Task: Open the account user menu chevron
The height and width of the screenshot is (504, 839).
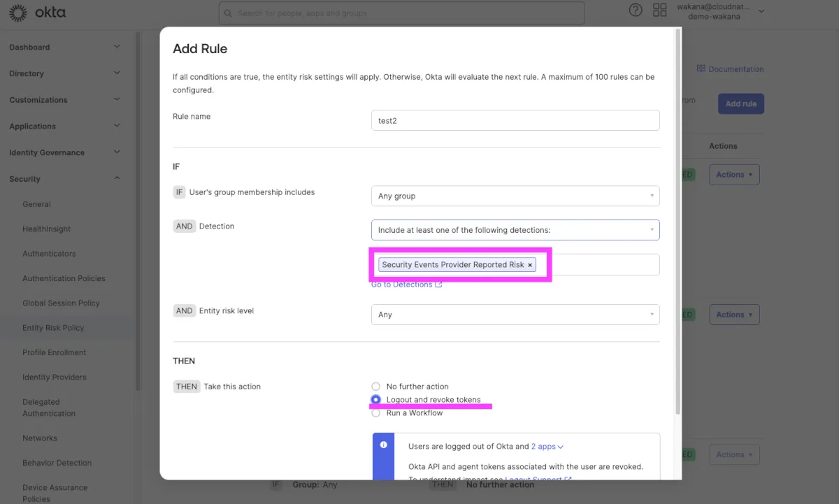Action: pos(761,11)
